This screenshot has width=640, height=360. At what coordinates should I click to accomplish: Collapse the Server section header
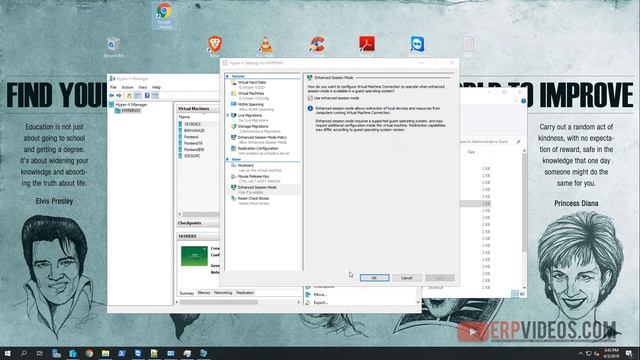[227, 76]
